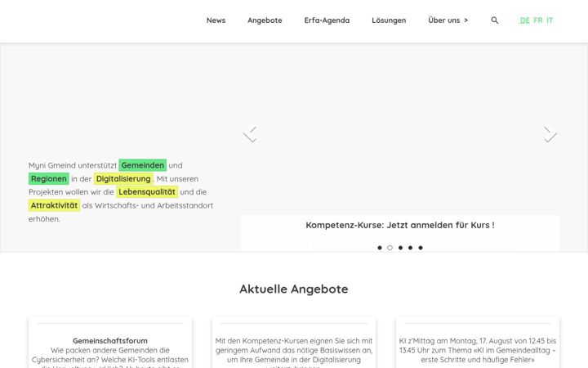The width and height of the screenshot is (588, 368).
Task: Select the second carousel dot
Action: [390, 248]
